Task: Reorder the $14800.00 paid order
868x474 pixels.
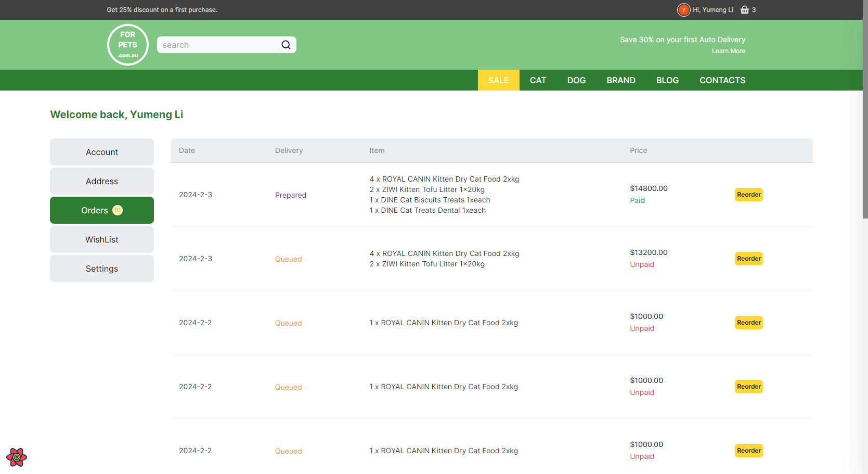Action: point(748,195)
